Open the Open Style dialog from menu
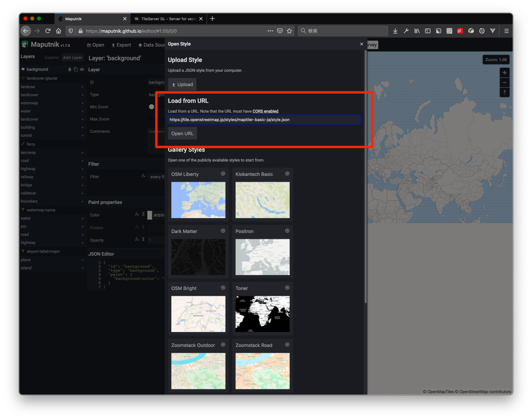The image size is (532, 420). click(96, 45)
